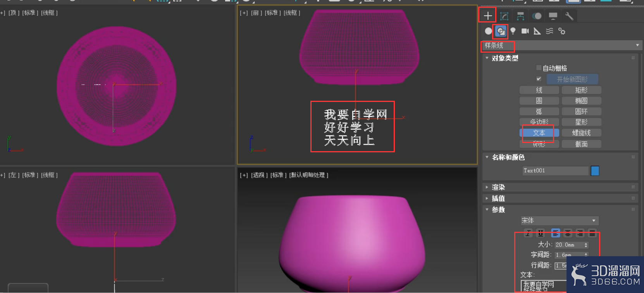Choose the 截面 shape button
This screenshot has height=293, width=644.
tap(581, 144)
